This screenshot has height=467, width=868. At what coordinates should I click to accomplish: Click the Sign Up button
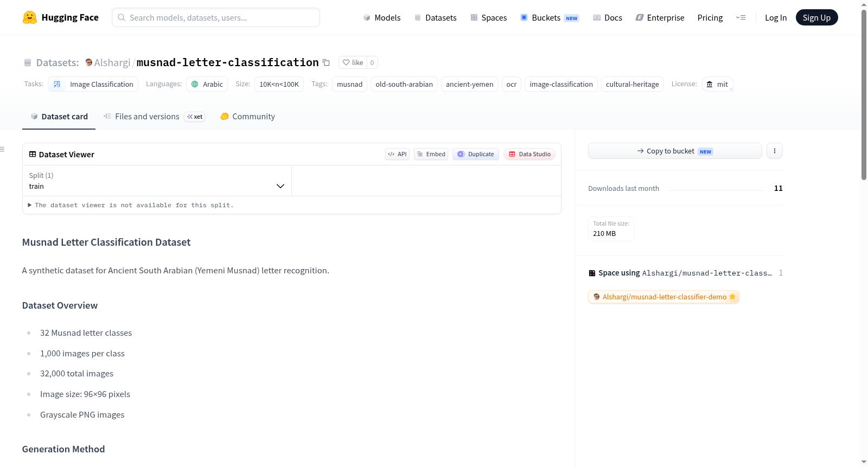coord(816,17)
